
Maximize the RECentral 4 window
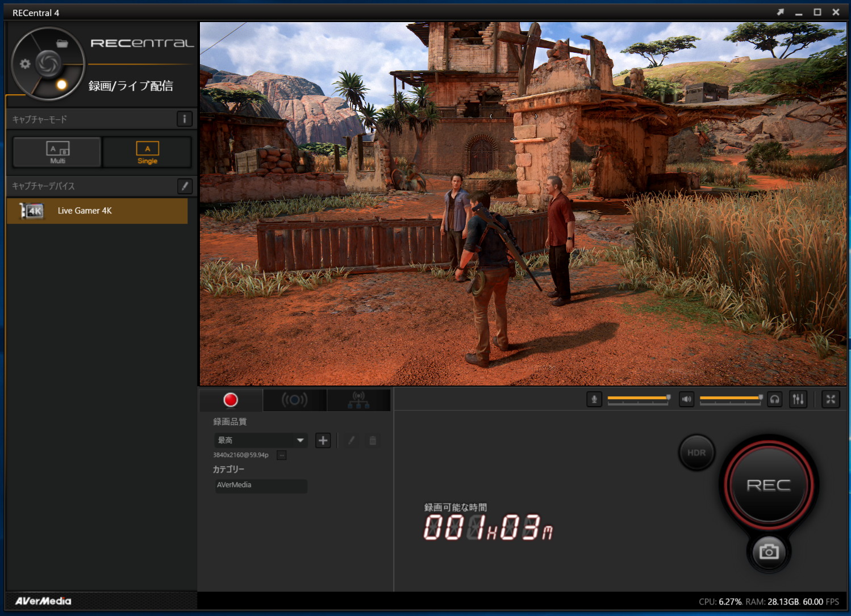(817, 12)
